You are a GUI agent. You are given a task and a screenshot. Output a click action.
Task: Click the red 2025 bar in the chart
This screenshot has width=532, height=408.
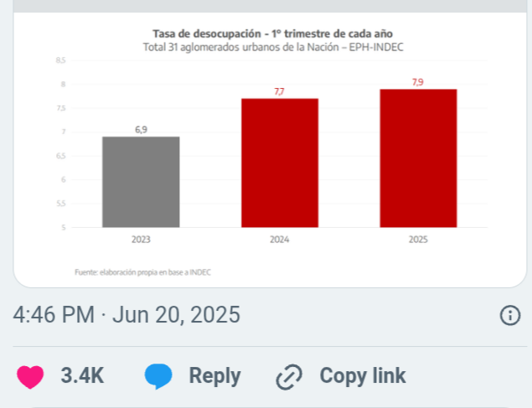click(418, 158)
